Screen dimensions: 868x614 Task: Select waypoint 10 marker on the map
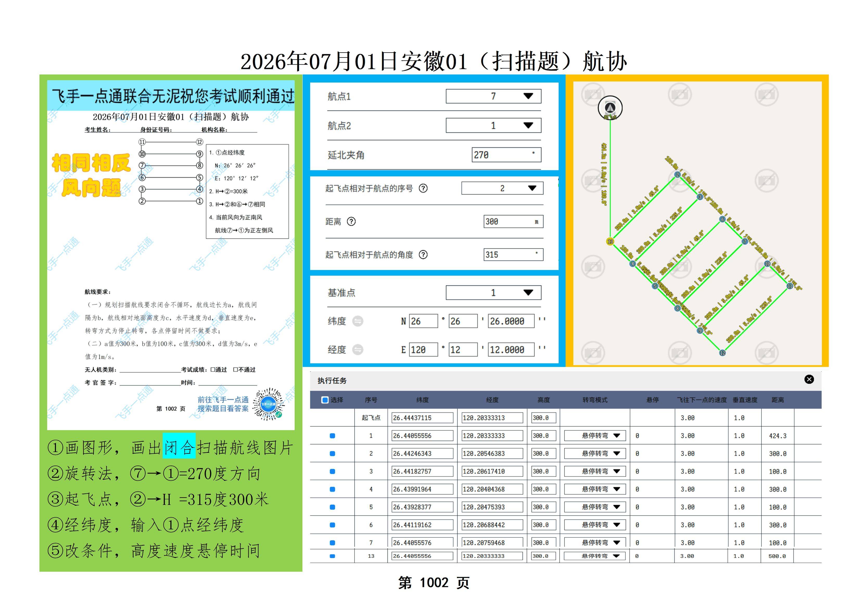coord(767,264)
